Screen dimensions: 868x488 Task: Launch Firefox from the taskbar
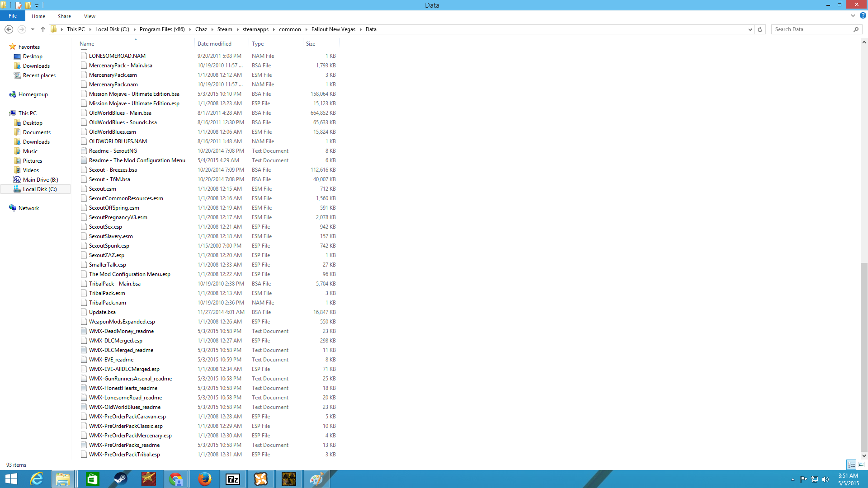(204, 479)
